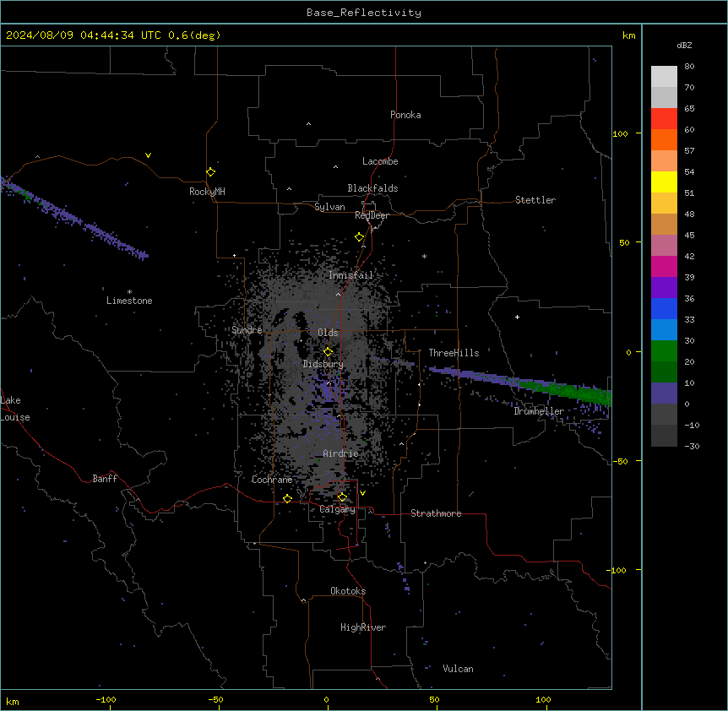Click the Banff label

(105, 479)
